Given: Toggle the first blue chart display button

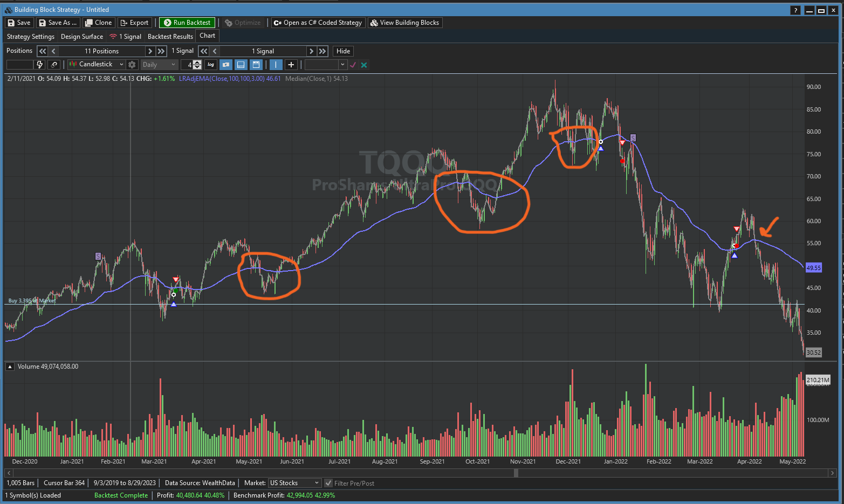Looking at the screenshot, I should click(226, 65).
